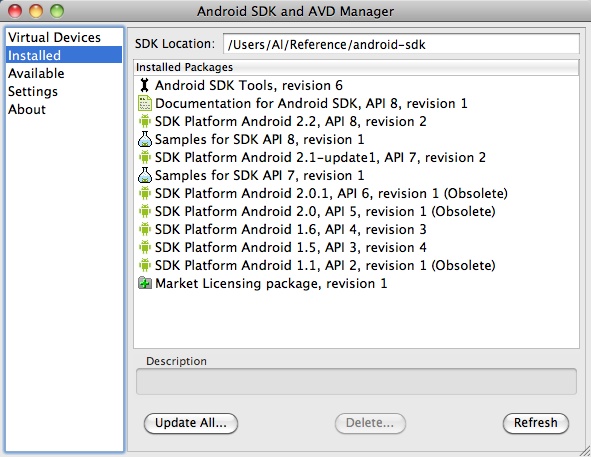Click the Refresh button
Image resolution: width=591 pixels, height=457 pixels.
[x=536, y=423]
